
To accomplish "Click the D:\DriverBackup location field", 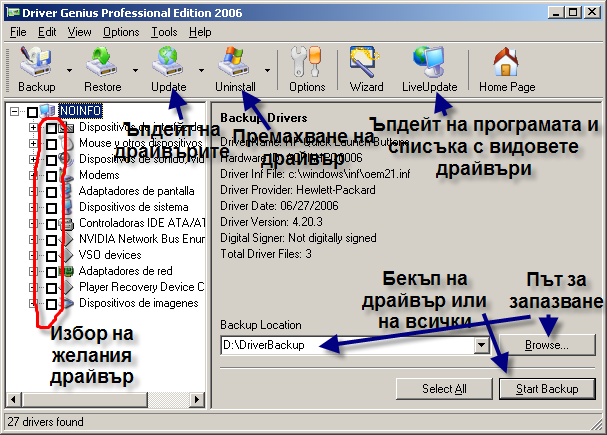I will [348, 345].
